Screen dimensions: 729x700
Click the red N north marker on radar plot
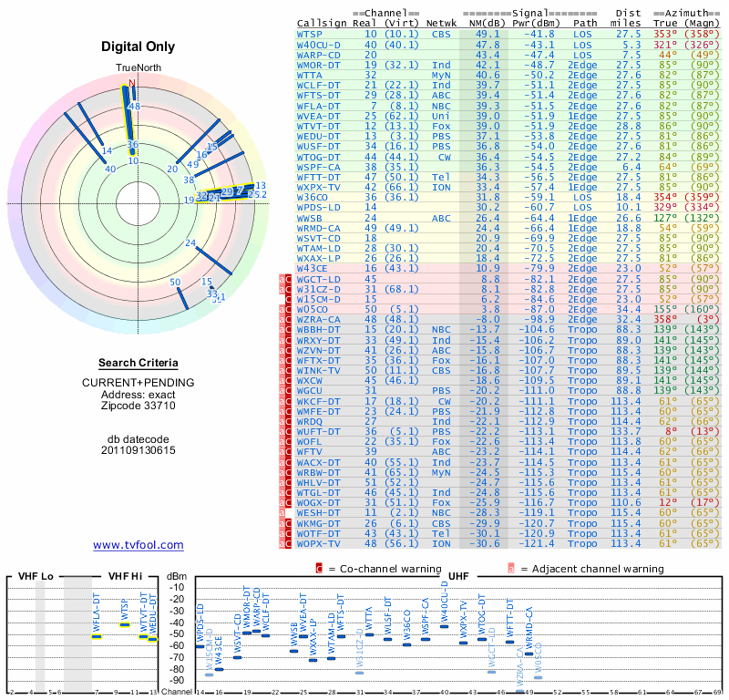132,83
